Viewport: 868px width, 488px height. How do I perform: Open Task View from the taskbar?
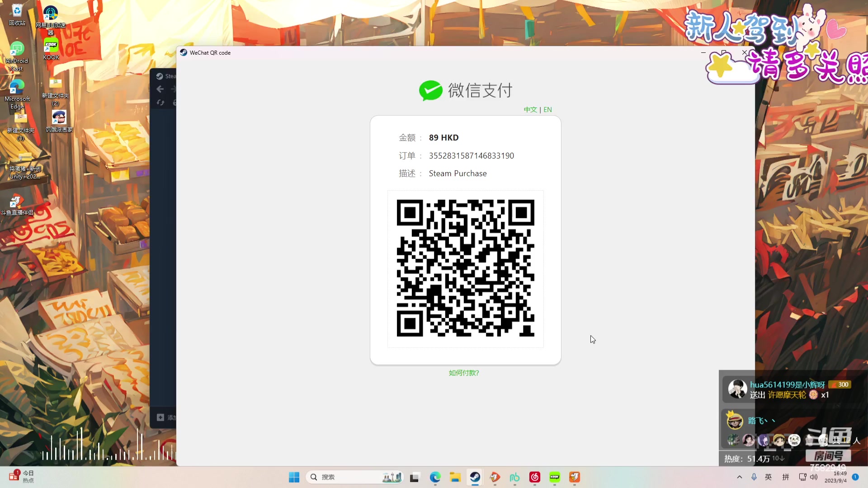(415, 477)
